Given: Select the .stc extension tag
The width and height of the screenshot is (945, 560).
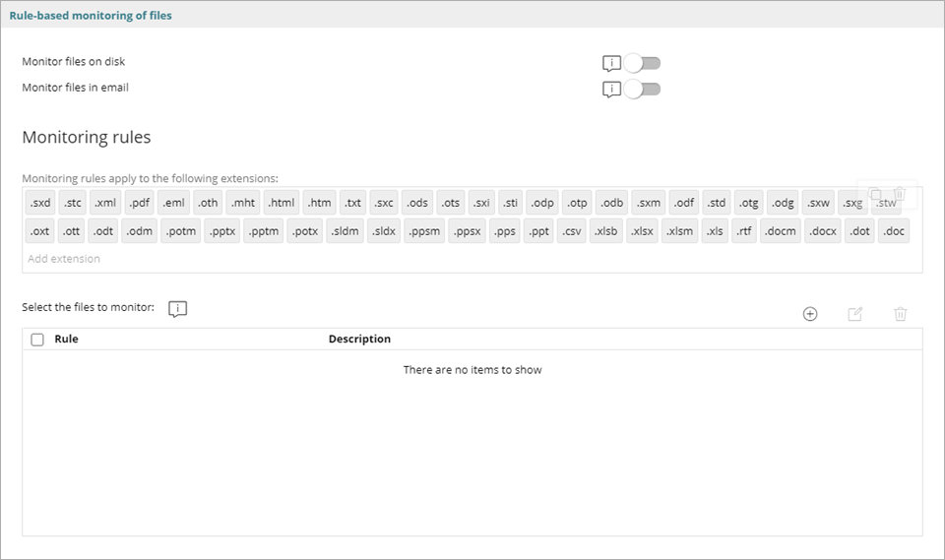Looking at the screenshot, I should (x=73, y=203).
